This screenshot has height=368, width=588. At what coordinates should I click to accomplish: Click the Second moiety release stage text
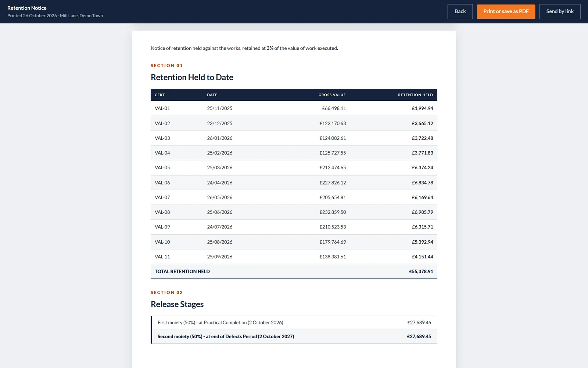tap(226, 336)
